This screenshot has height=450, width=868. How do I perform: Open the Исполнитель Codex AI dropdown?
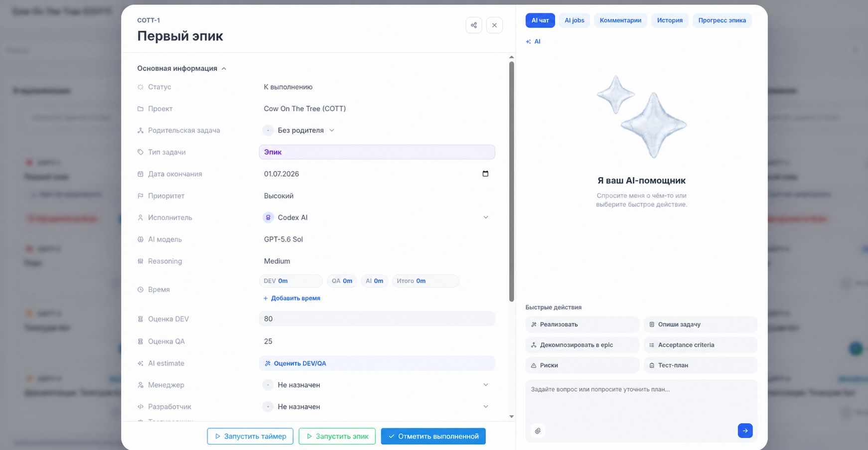377,217
